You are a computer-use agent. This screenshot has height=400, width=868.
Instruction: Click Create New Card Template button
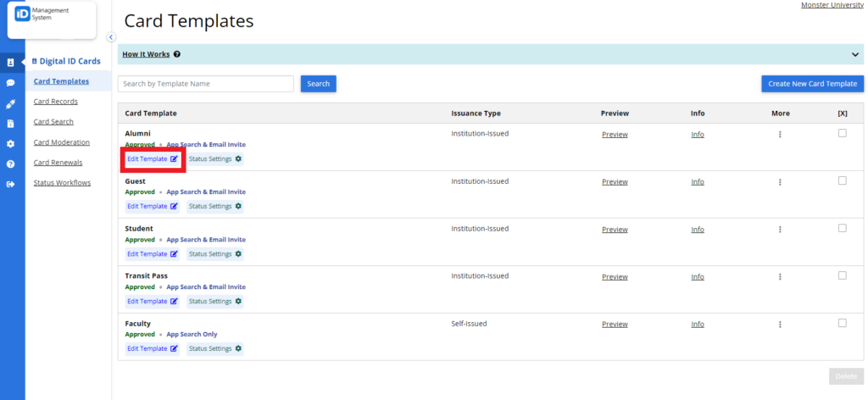pyautogui.click(x=812, y=84)
